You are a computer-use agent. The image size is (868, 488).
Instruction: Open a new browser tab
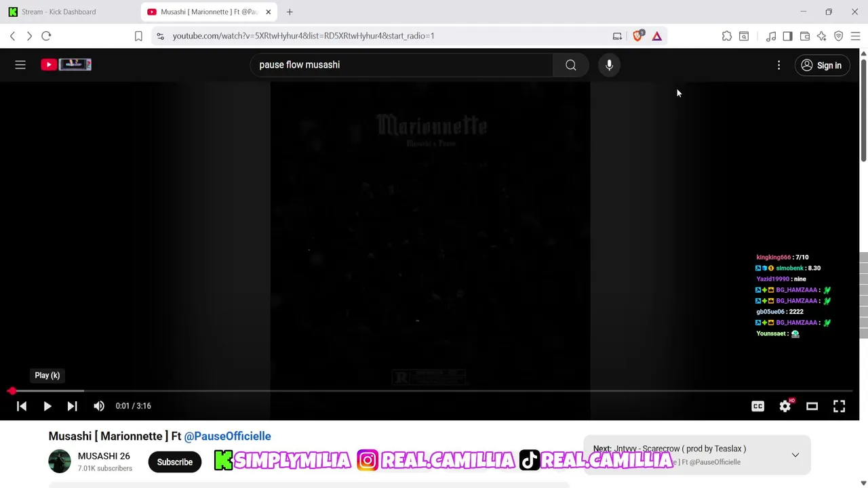(290, 12)
